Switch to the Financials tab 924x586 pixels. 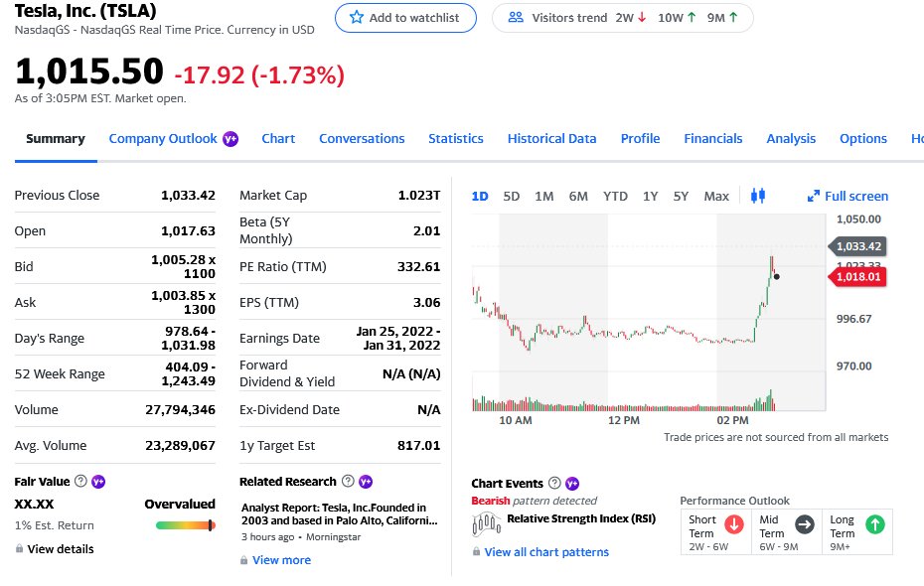pos(713,139)
